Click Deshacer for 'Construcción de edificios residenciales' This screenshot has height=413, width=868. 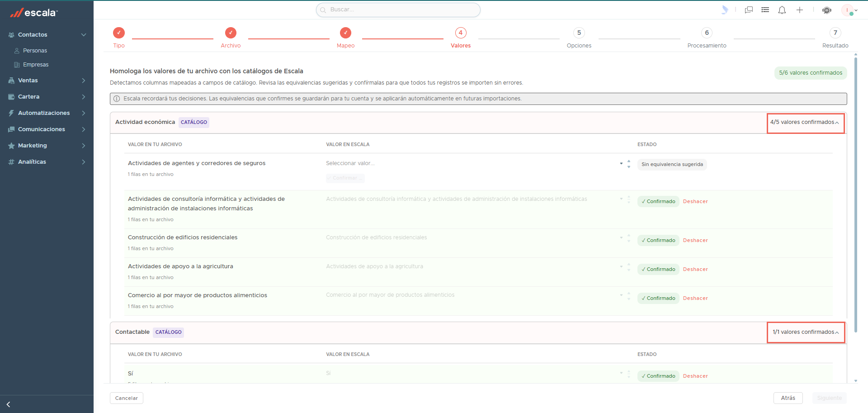[695, 241]
